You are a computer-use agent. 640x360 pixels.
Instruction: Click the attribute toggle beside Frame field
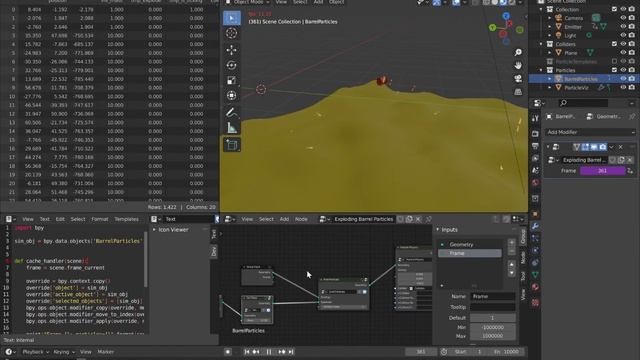630,171
